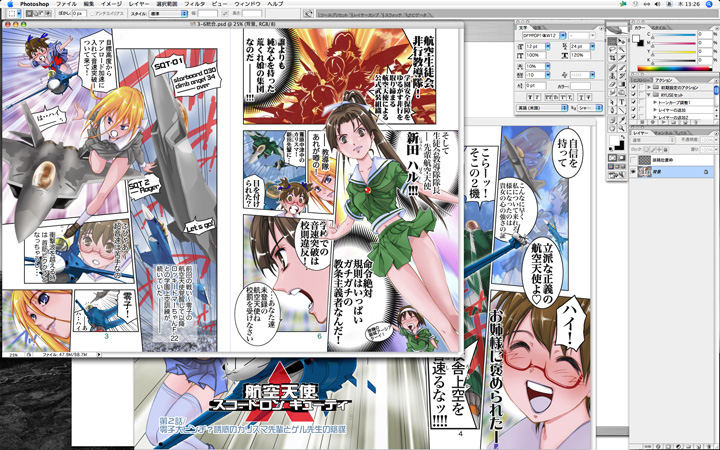
Task: Switch to Quick Mask mode
Action: (x=621, y=158)
